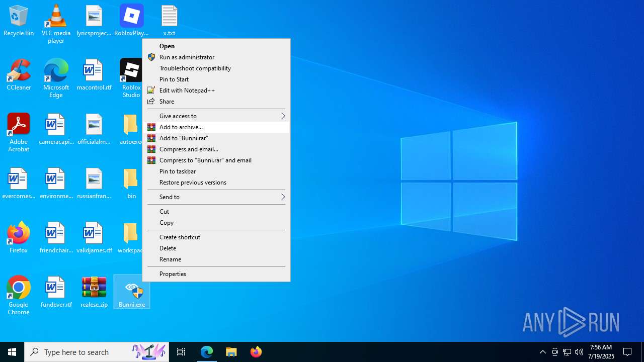
Task: Choose Rename in context menu
Action: pyautogui.click(x=216, y=259)
